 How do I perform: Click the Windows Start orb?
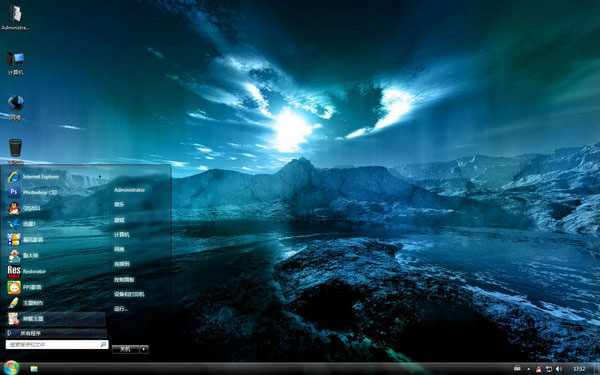click(x=11, y=368)
